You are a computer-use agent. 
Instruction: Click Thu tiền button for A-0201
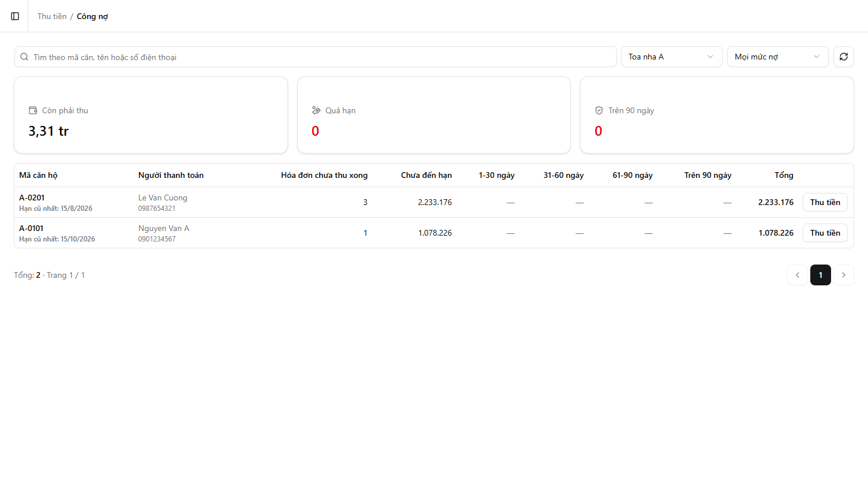click(x=825, y=202)
